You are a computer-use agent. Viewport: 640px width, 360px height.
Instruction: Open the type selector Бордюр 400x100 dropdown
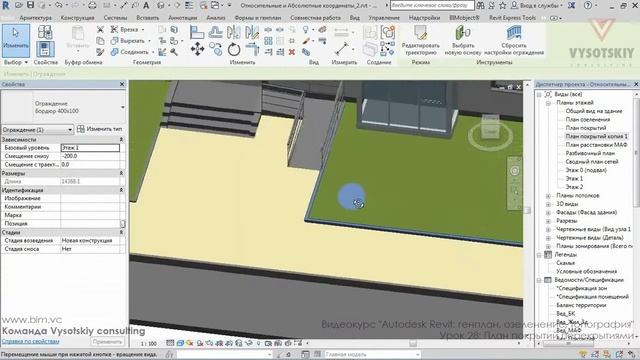click(122, 107)
